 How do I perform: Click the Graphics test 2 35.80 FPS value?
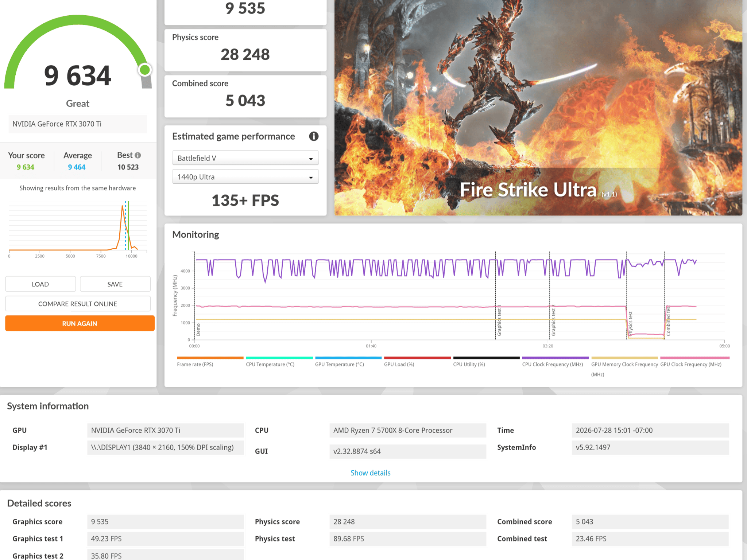pos(165,555)
